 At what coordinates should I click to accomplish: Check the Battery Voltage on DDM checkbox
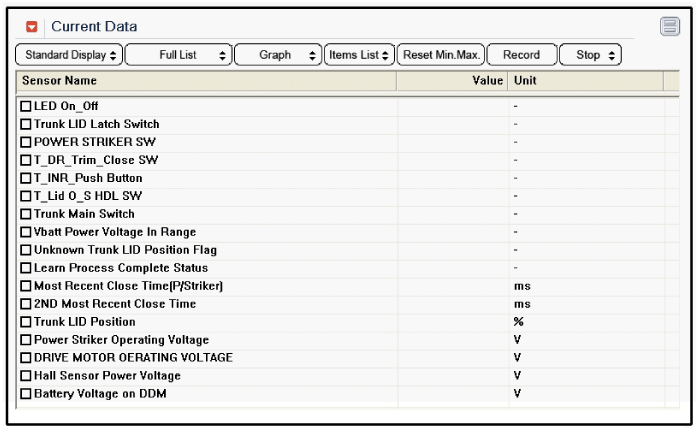click(26, 394)
